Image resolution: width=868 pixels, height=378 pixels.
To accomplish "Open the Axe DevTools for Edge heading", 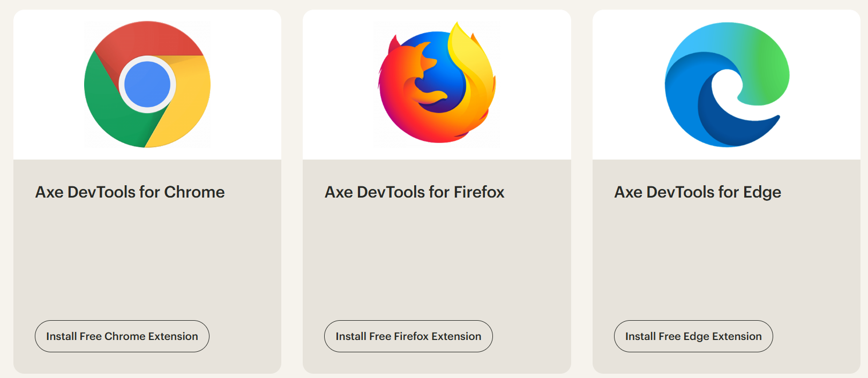I will (x=698, y=192).
